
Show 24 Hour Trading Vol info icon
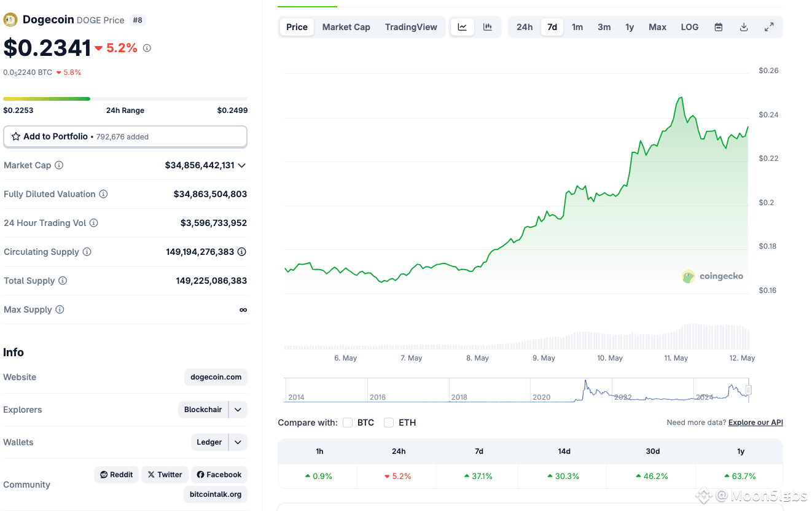[x=94, y=223]
